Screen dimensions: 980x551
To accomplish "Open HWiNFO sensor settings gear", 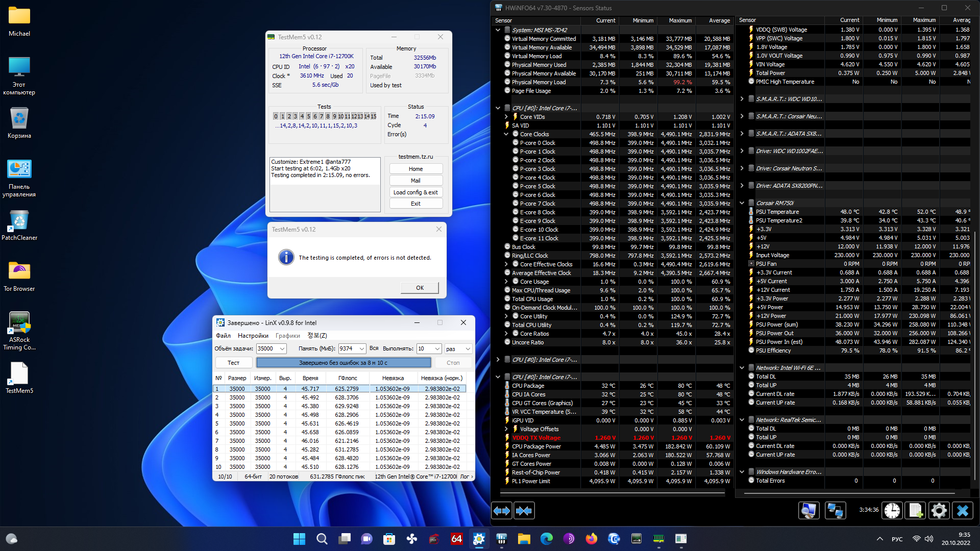I will pyautogui.click(x=939, y=511).
